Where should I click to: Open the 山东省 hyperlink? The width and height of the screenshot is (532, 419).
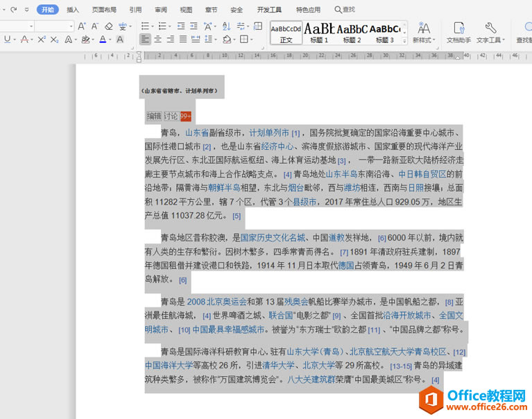click(197, 132)
